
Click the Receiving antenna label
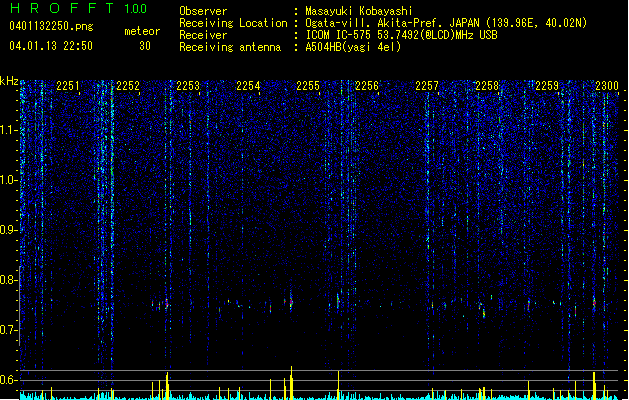pos(230,47)
